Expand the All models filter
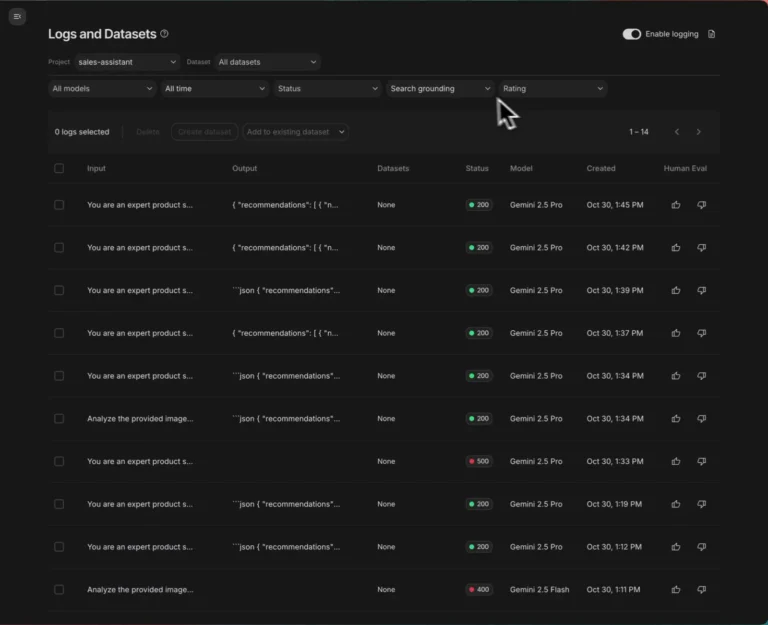Image resolution: width=768 pixels, height=625 pixels. pyautogui.click(x=102, y=89)
